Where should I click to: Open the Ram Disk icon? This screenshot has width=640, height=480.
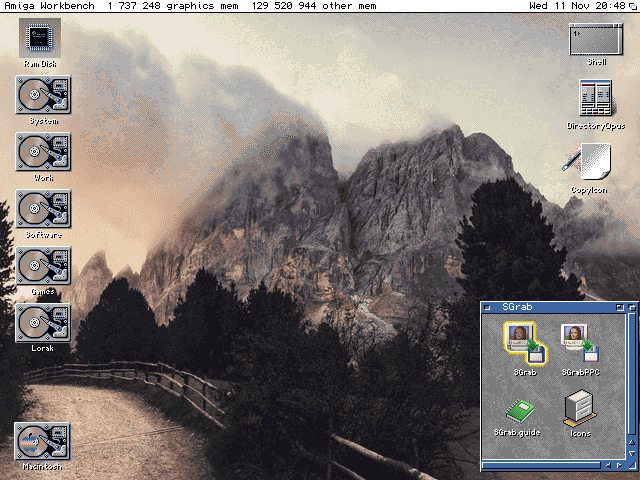[x=40, y=38]
